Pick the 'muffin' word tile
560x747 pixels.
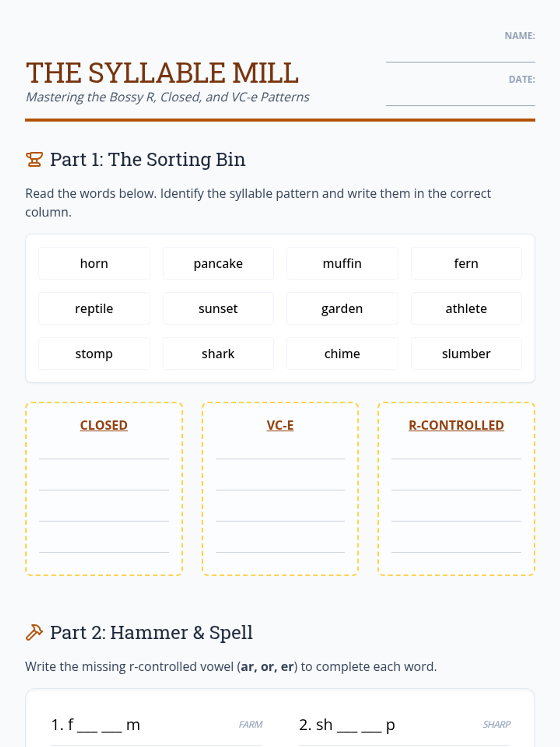click(x=342, y=263)
